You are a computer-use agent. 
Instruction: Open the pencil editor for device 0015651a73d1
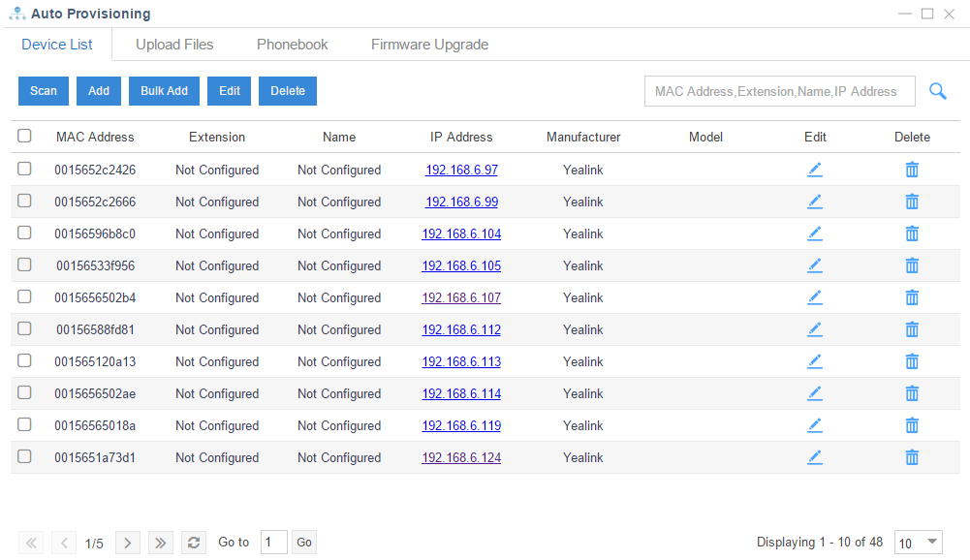815,456
